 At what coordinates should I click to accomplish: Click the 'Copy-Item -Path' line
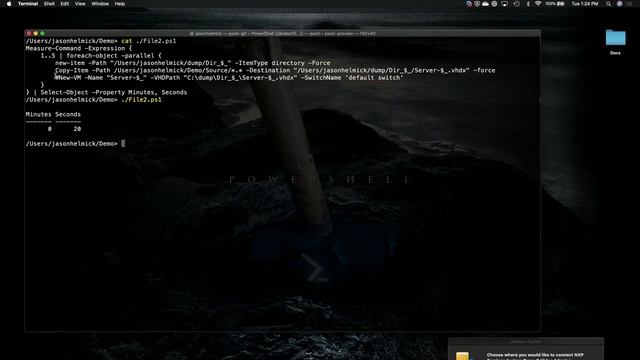coord(275,70)
